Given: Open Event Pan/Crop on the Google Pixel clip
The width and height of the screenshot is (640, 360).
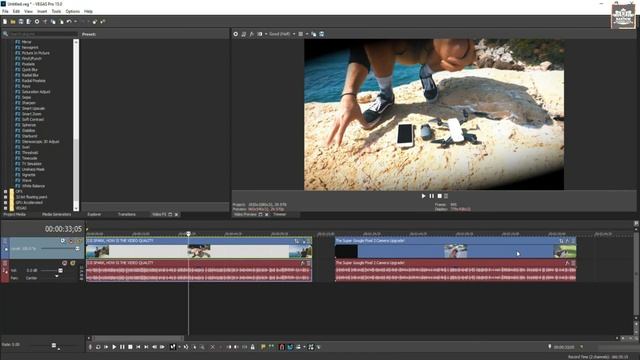Looking at the screenshot, I should point(561,241).
